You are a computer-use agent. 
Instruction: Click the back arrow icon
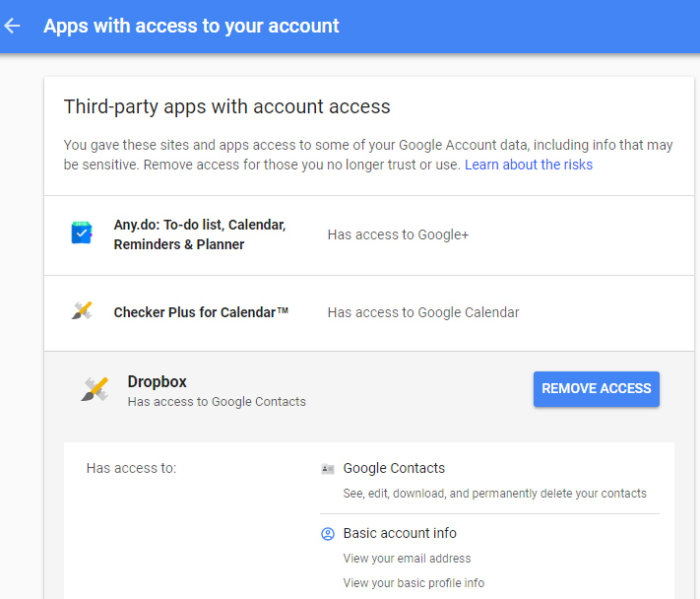tap(13, 26)
